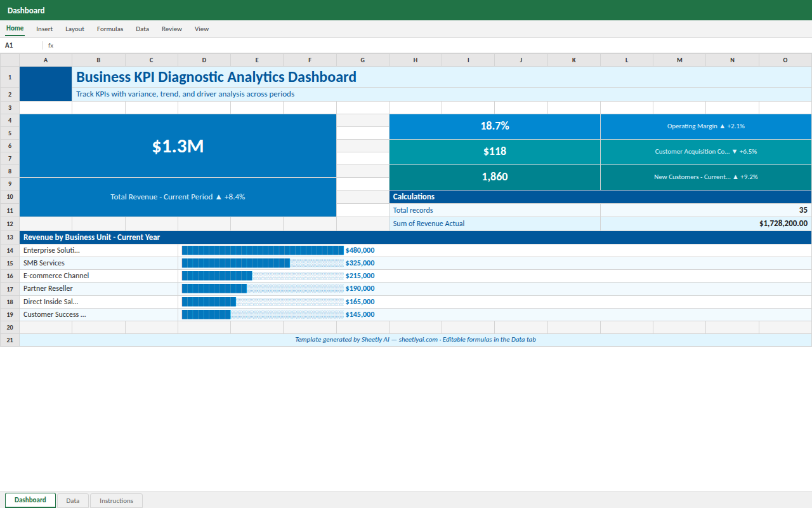The width and height of the screenshot is (812, 508).
Task: Click 'Revenue by Business Unit' section header
Action: click(x=416, y=237)
